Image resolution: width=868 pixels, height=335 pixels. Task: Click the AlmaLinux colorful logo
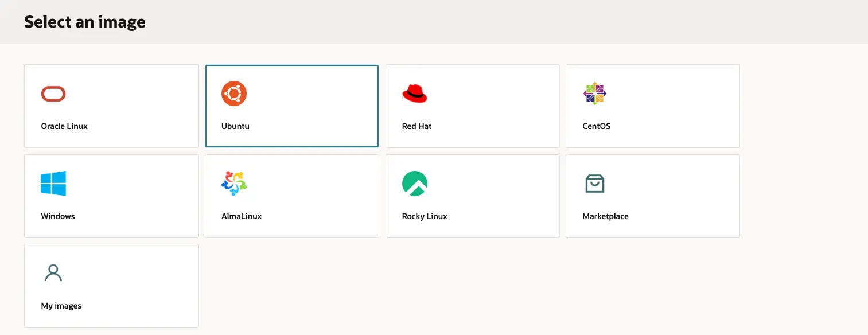point(234,184)
